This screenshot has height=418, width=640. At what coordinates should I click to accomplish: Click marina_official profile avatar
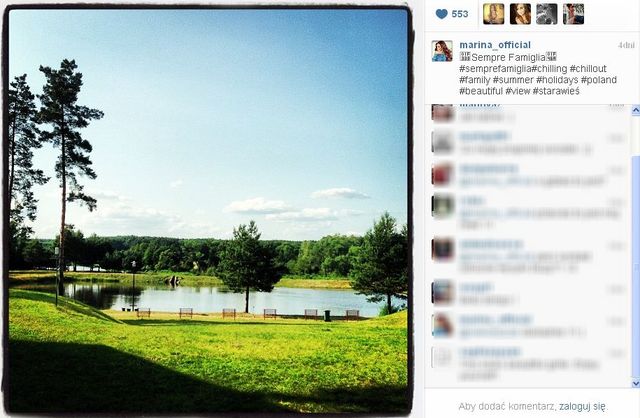pos(442,51)
